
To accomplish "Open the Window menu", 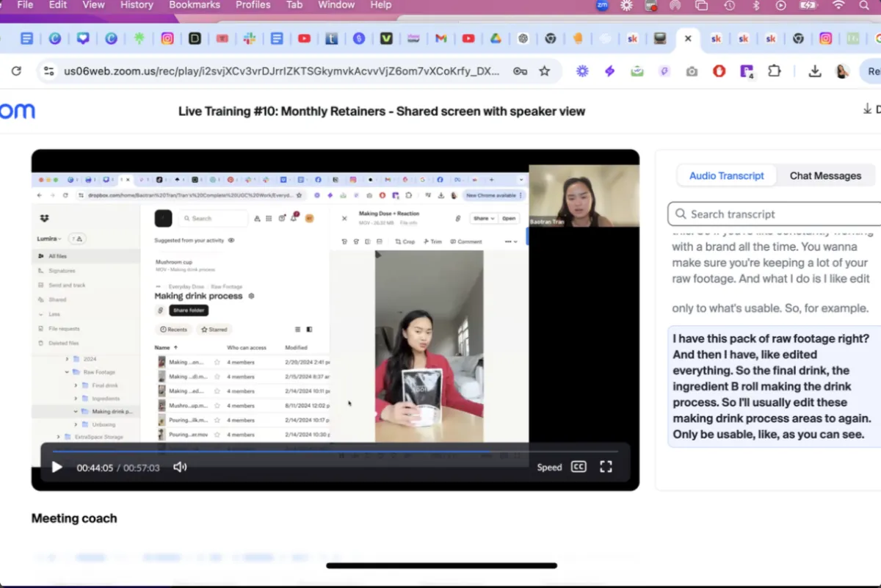I will coord(336,5).
